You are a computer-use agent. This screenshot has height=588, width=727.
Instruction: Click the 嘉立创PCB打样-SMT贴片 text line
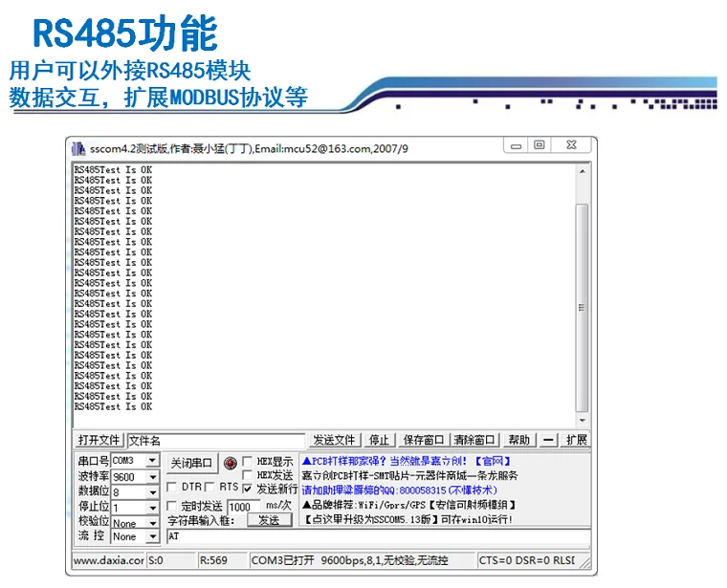pos(409,476)
